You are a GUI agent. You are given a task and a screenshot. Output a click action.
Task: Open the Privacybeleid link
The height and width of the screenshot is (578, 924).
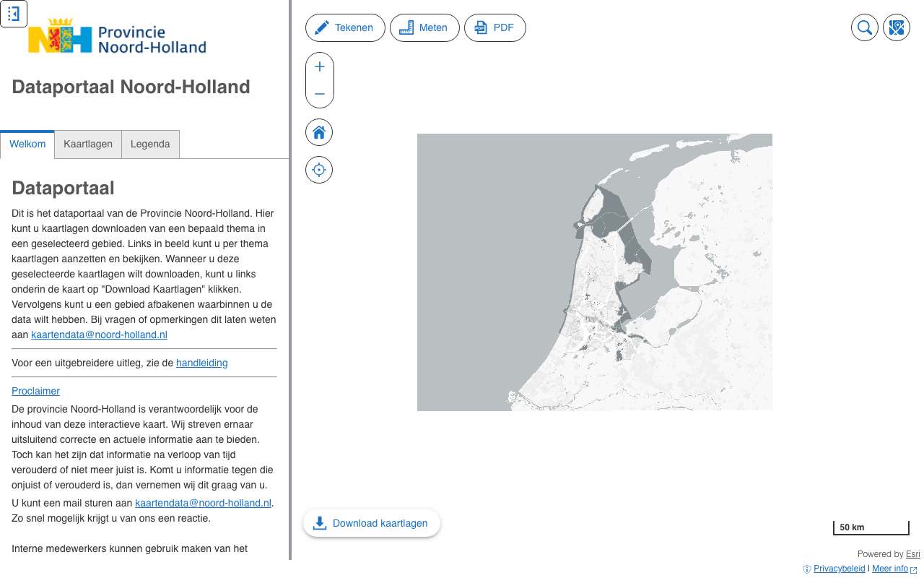pyautogui.click(x=839, y=569)
